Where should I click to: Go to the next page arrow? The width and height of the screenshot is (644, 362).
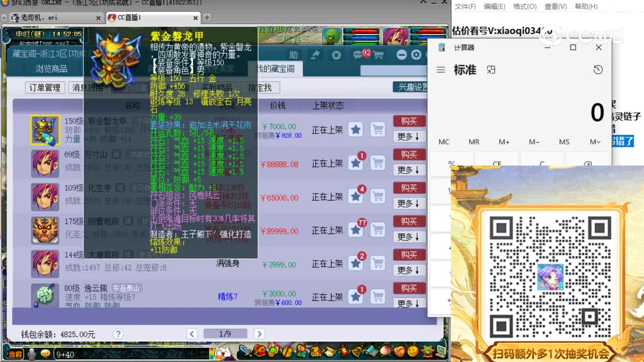click(x=259, y=334)
